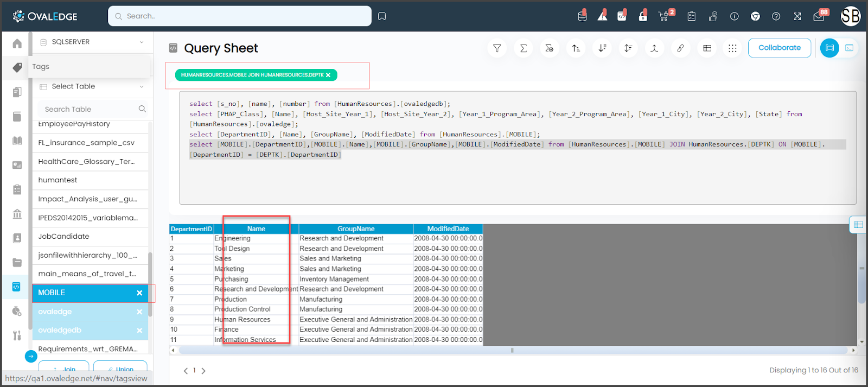Select the FL_insurance_sample_csv table

90,143
